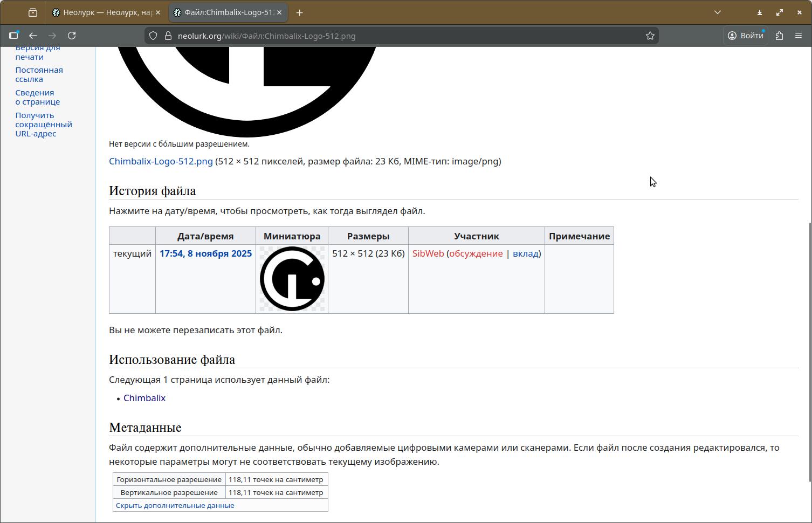Viewport: 812px width, 523px height.
Task: Open the Firefox application menu
Action: coord(799,36)
